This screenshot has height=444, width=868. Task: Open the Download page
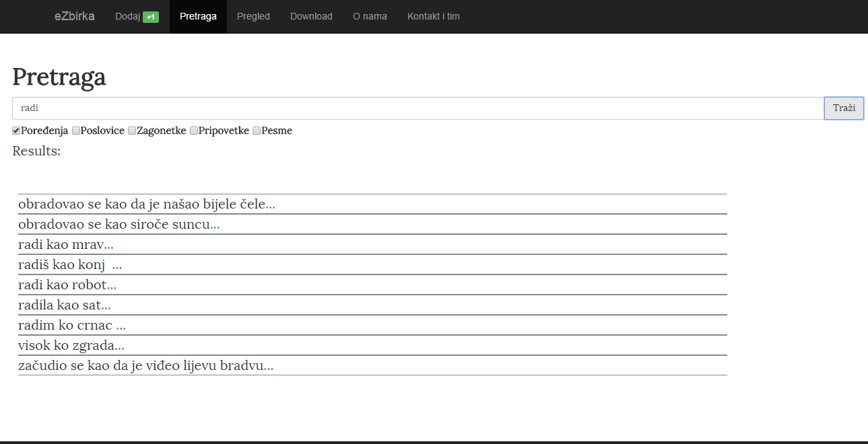tap(311, 16)
